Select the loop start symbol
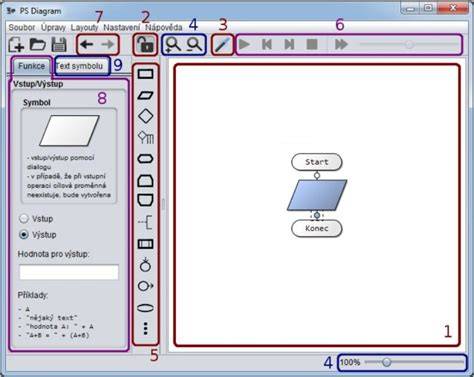Image resolution: width=474 pixels, height=377 pixels. point(146,180)
